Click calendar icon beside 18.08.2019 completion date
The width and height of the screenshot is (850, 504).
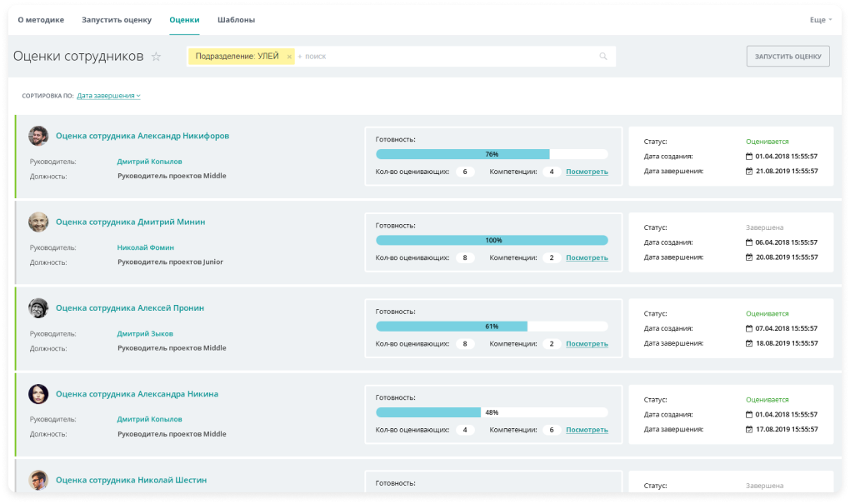[x=749, y=343]
